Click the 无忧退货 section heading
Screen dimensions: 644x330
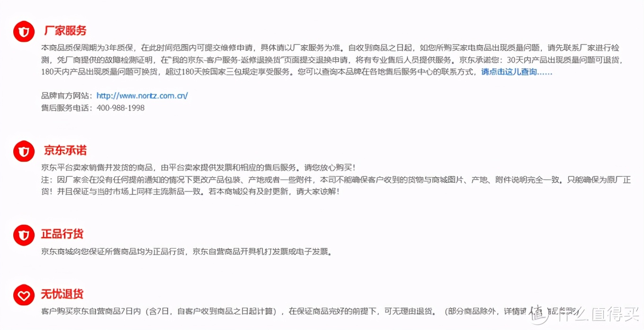click(x=62, y=294)
